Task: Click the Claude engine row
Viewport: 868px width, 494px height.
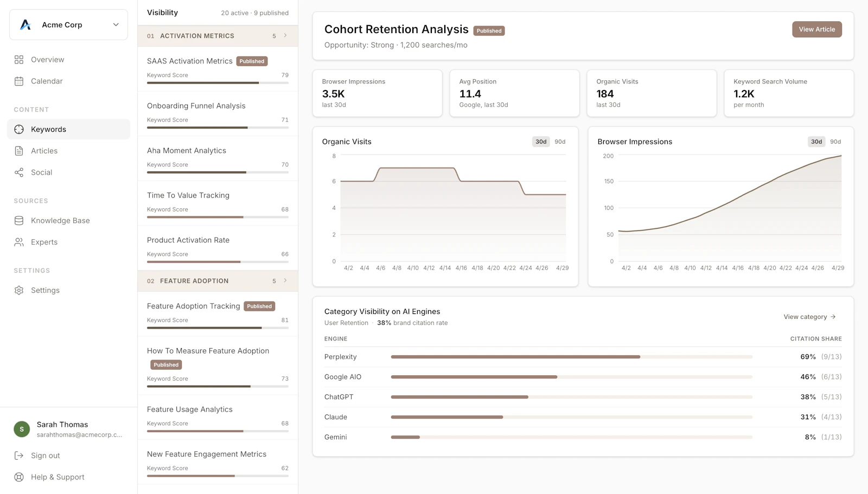Action: [x=583, y=417]
